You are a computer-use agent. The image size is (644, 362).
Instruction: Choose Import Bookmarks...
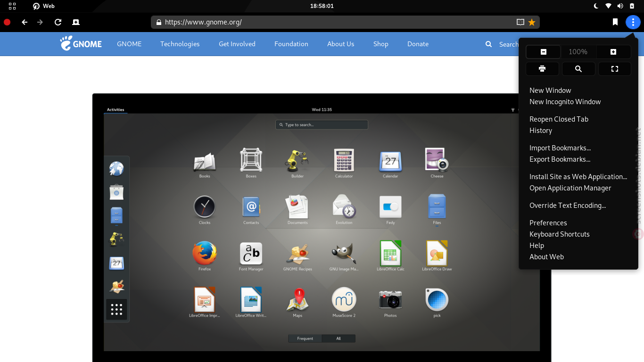[560, 148]
